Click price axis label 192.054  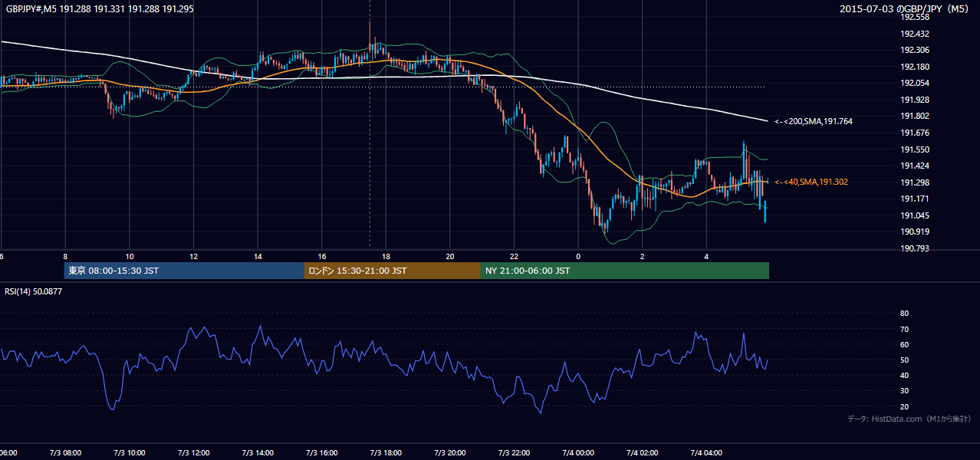(x=915, y=83)
